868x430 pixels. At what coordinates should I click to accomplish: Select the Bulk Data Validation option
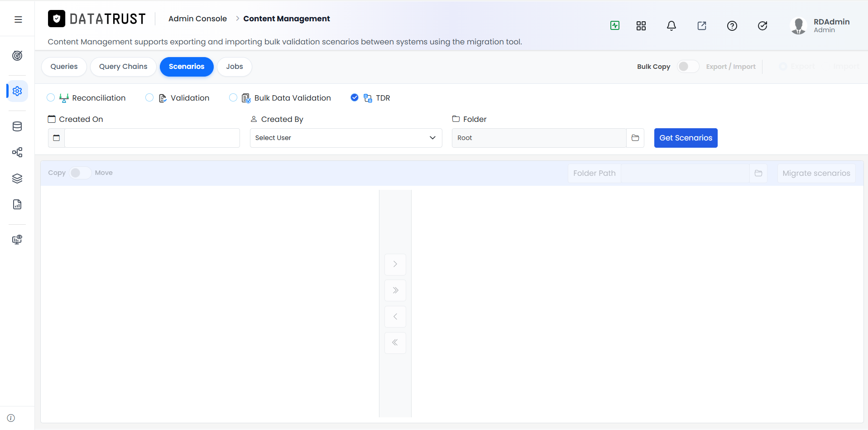point(233,98)
